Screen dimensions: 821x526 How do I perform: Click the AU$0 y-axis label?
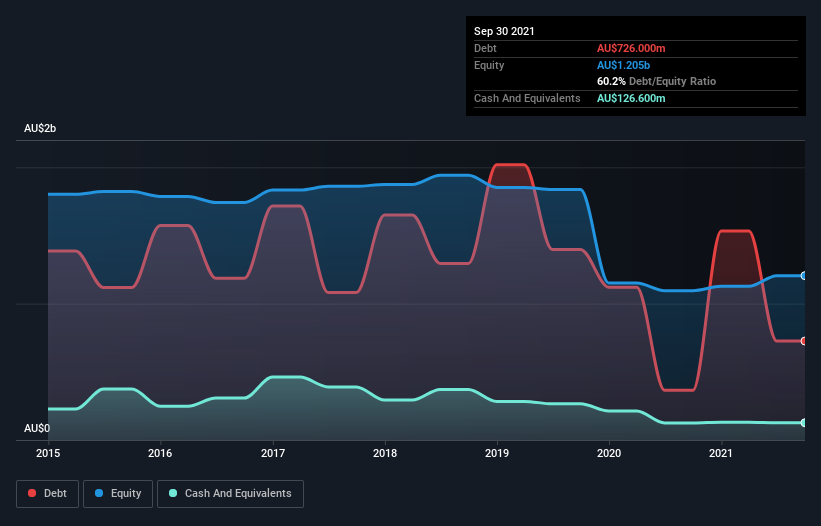pyautogui.click(x=37, y=428)
